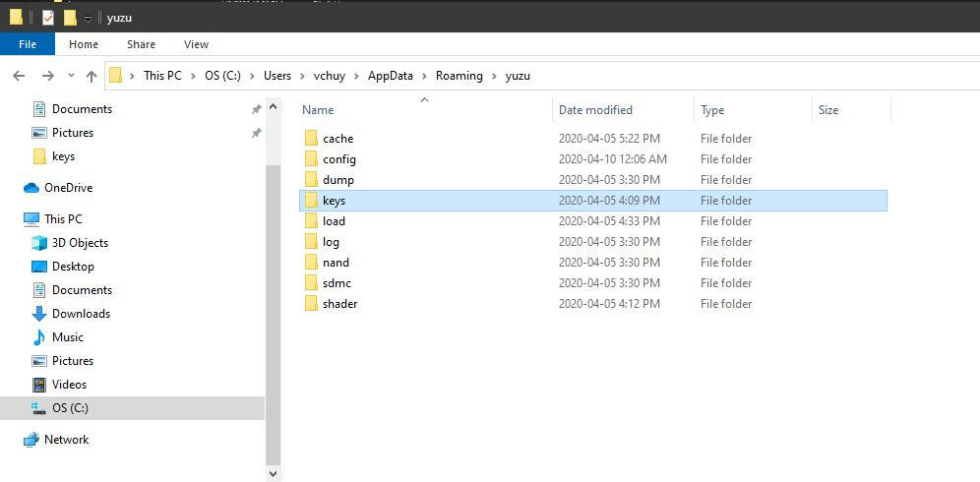The width and height of the screenshot is (980, 482).
Task: Expand chevron after 'OS (C:)' breadcrumb
Action: click(x=253, y=76)
